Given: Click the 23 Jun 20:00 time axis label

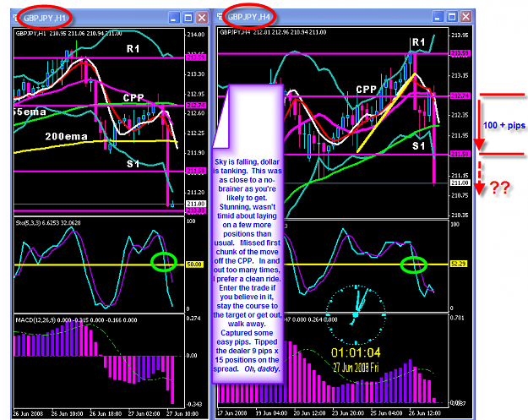Looking at the screenshot, I should click(348, 413).
